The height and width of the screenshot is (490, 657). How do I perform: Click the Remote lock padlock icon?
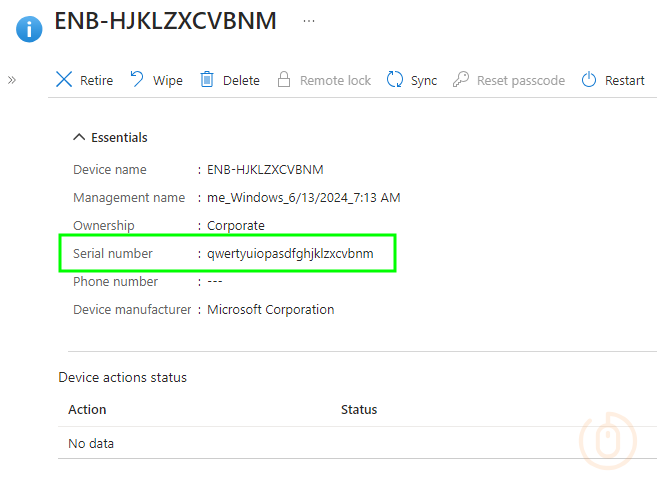click(284, 80)
